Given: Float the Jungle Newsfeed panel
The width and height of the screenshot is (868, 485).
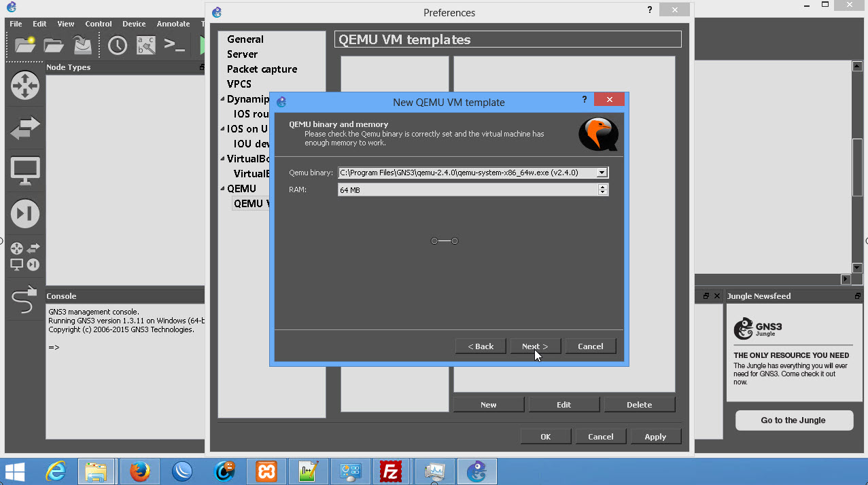Looking at the screenshot, I should (x=858, y=296).
